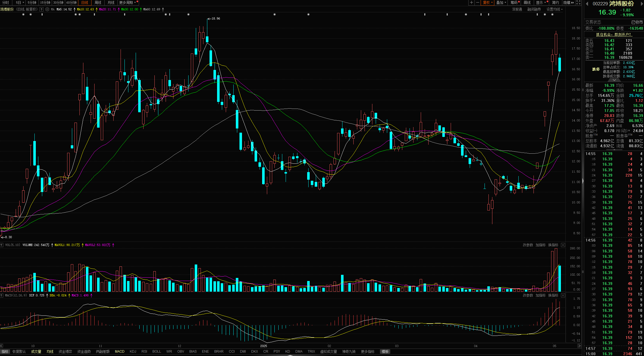
Task: Toggle fullscreen chart icon
Action: coord(578,3)
